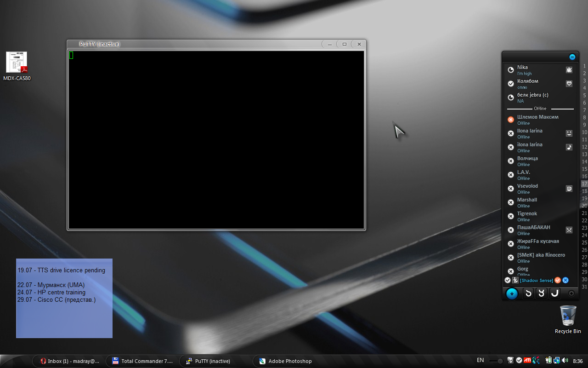
Task: Switch the EN language indicator
Action: 480,360
